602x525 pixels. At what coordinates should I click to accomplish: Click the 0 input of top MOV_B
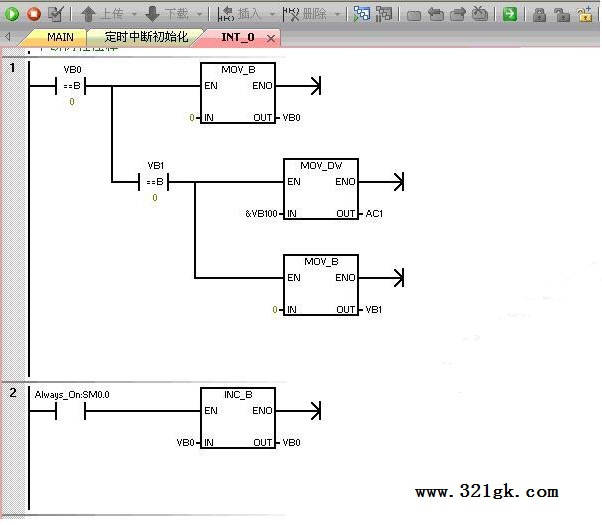[x=192, y=118]
